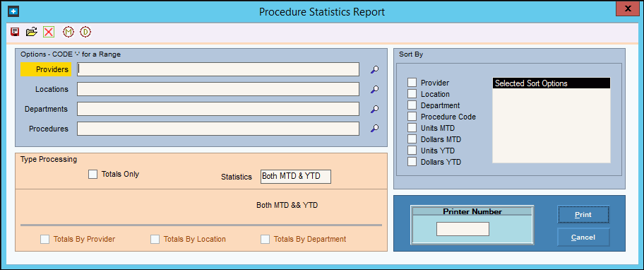Click the 'Both MTD && YTD' description text
This screenshot has width=644, height=270.
287,205
